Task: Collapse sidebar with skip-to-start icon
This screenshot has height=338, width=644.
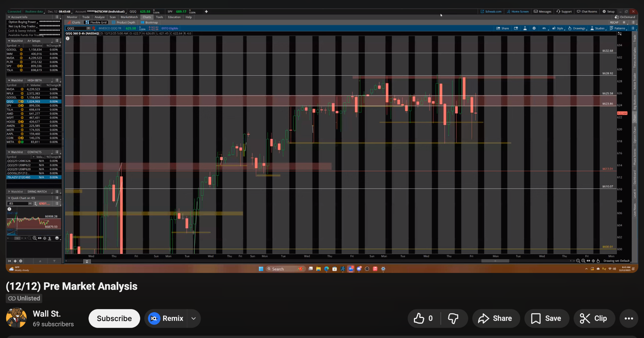Action: pos(9,261)
